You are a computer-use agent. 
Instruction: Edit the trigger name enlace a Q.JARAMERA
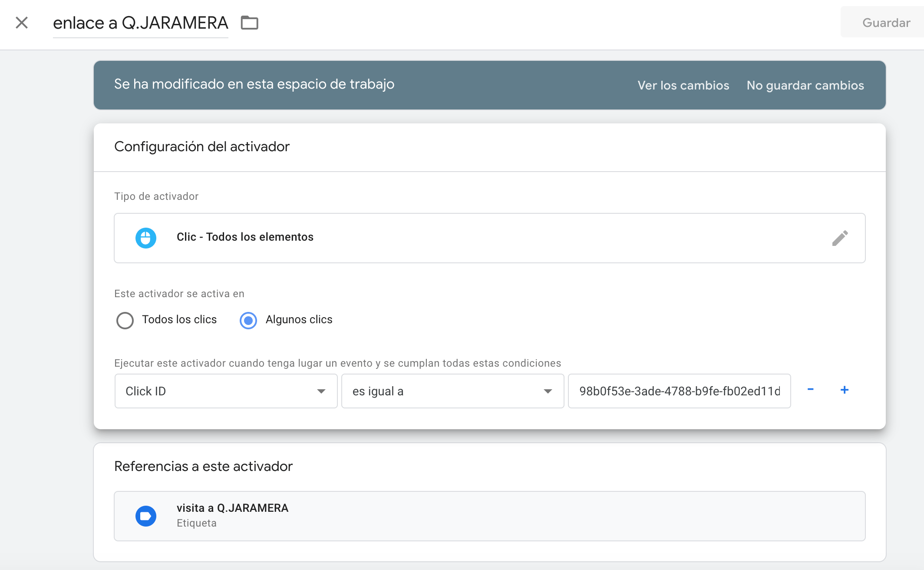(x=140, y=23)
